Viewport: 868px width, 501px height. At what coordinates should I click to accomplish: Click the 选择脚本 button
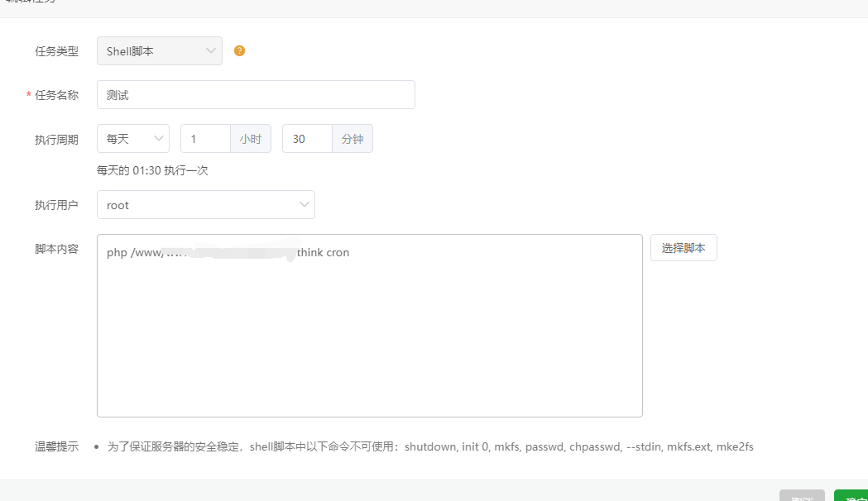(683, 248)
